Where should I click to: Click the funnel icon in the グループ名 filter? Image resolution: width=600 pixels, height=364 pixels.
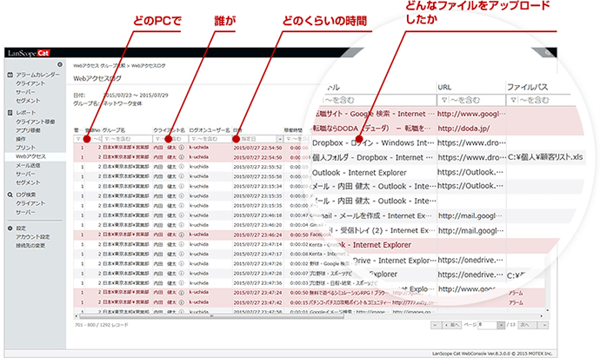pos(107,139)
